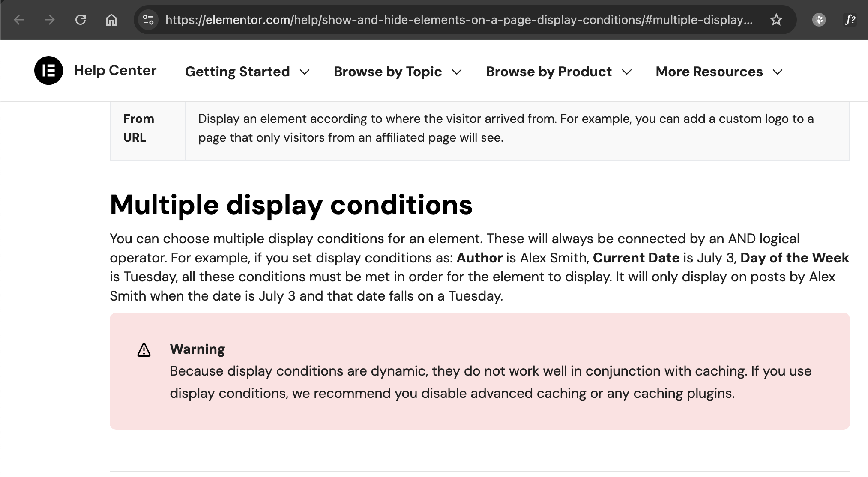Open the Getting Started menu
The image size is (868, 477).
pyautogui.click(x=237, y=72)
